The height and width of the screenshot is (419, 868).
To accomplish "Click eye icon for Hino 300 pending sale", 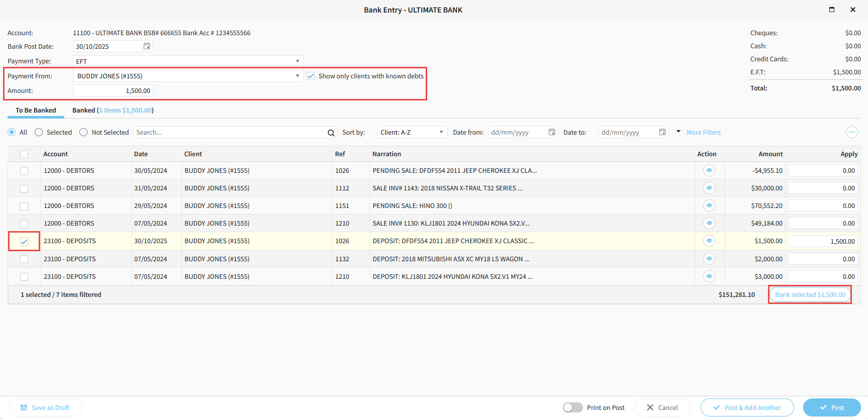I will [709, 205].
